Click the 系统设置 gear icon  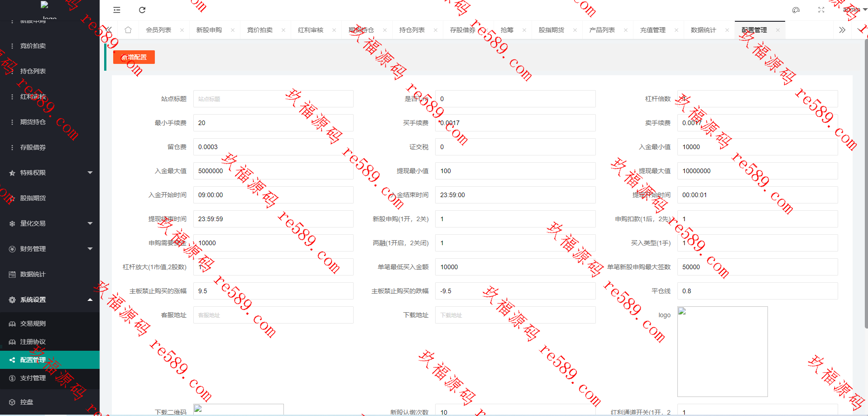[12, 300]
